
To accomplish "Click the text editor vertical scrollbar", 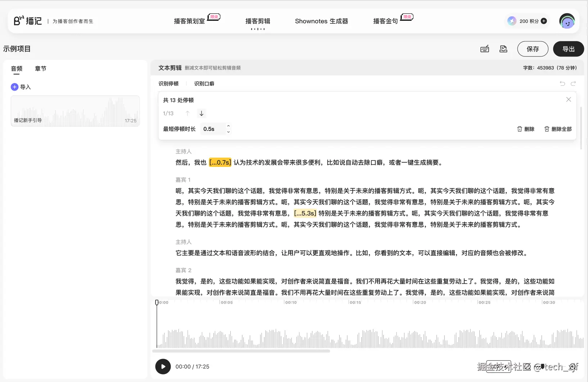I will tap(581, 128).
